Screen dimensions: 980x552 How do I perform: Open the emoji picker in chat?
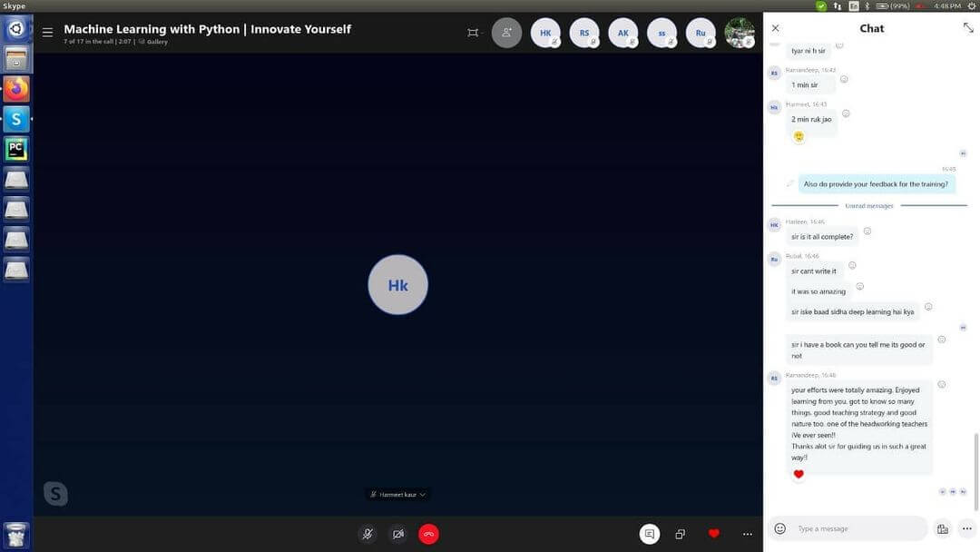(779, 528)
